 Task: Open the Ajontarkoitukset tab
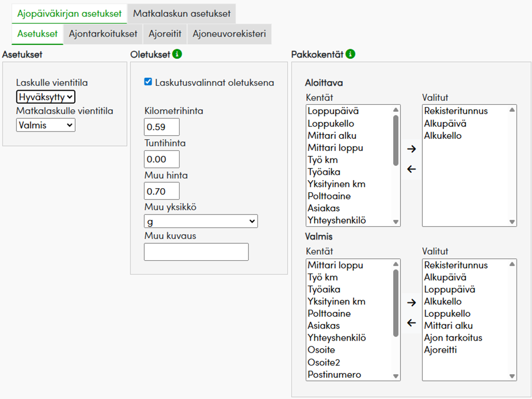click(103, 34)
